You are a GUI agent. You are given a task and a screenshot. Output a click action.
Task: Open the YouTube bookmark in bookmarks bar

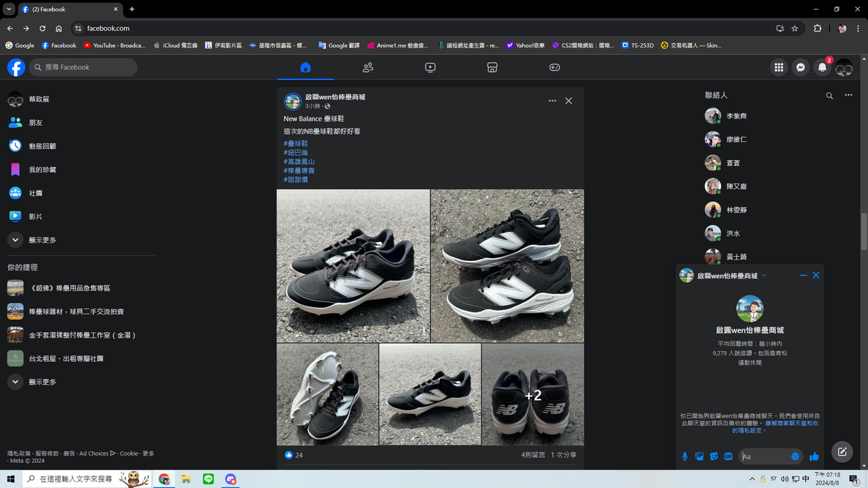pos(115,45)
